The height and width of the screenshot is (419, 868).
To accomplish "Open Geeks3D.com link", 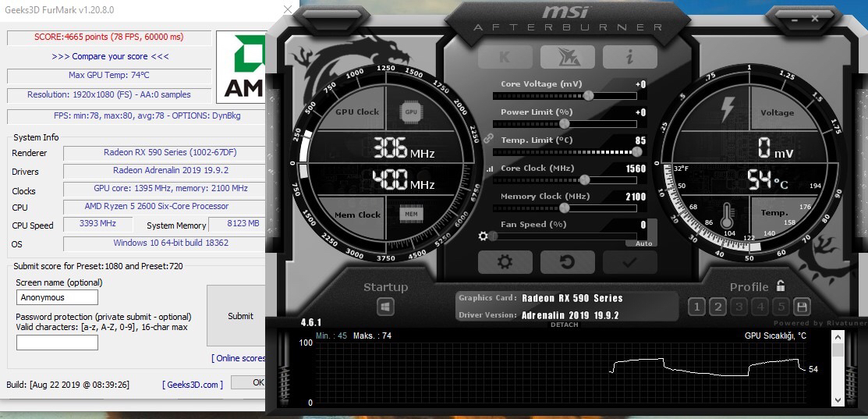I will coord(193,384).
